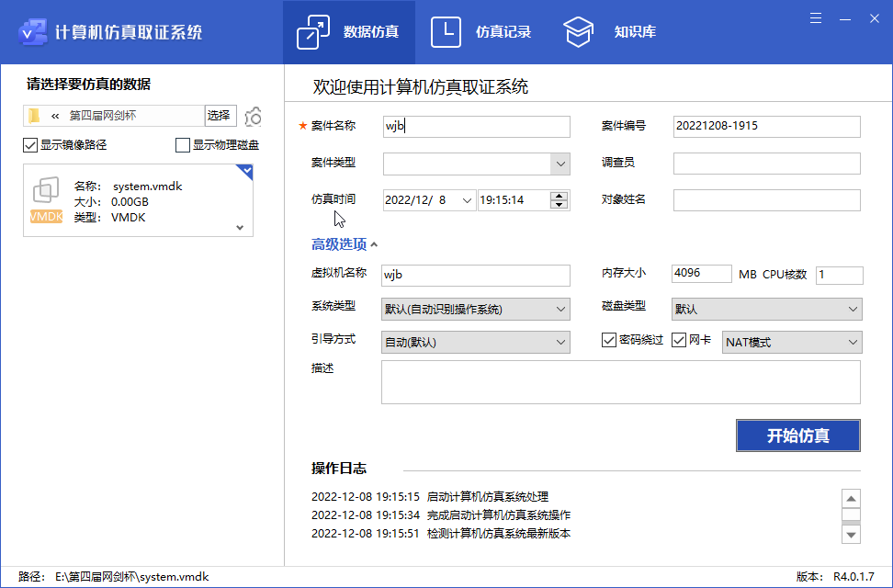Increase simulation time with up spinner arrow
Image resolution: width=893 pixels, height=588 pixels.
(x=560, y=196)
